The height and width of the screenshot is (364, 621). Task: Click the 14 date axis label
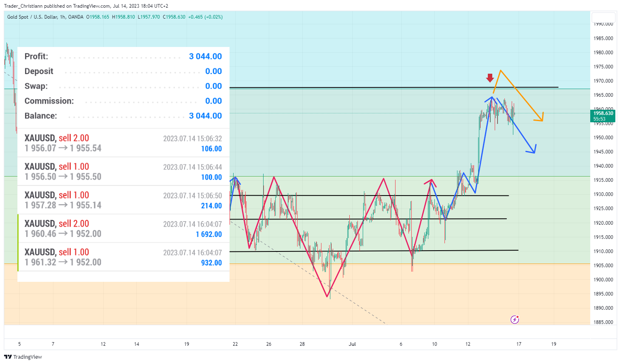pyautogui.click(x=137, y=344)
